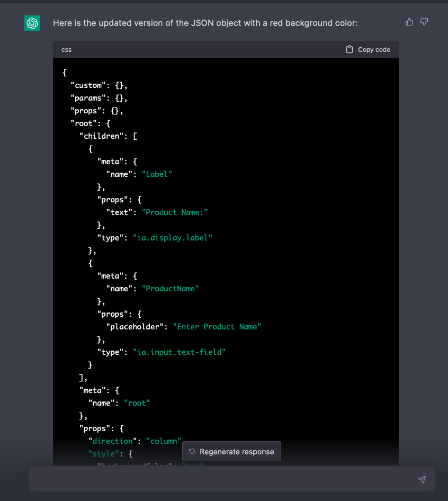Click the "column" direction value

click(x=164, y=441)
